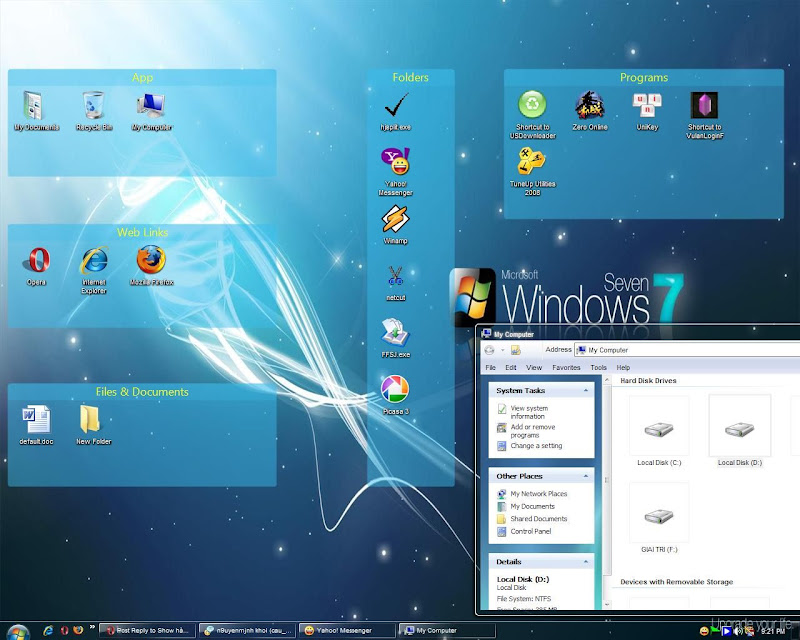Launch the Winamp shortcut
This screenshot has height=640, width=800.
(x=395, y=225)
